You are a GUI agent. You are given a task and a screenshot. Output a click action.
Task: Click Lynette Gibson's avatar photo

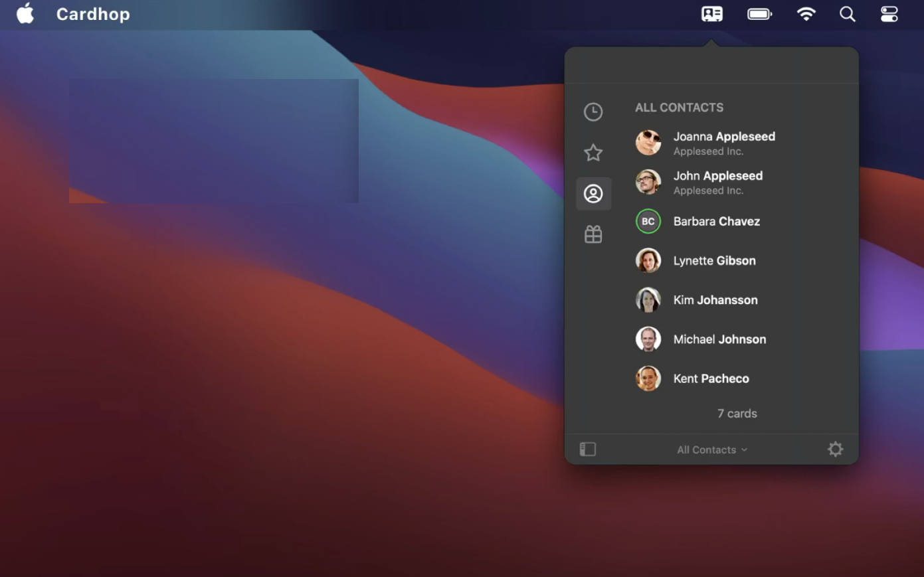[x=648, y=260]
